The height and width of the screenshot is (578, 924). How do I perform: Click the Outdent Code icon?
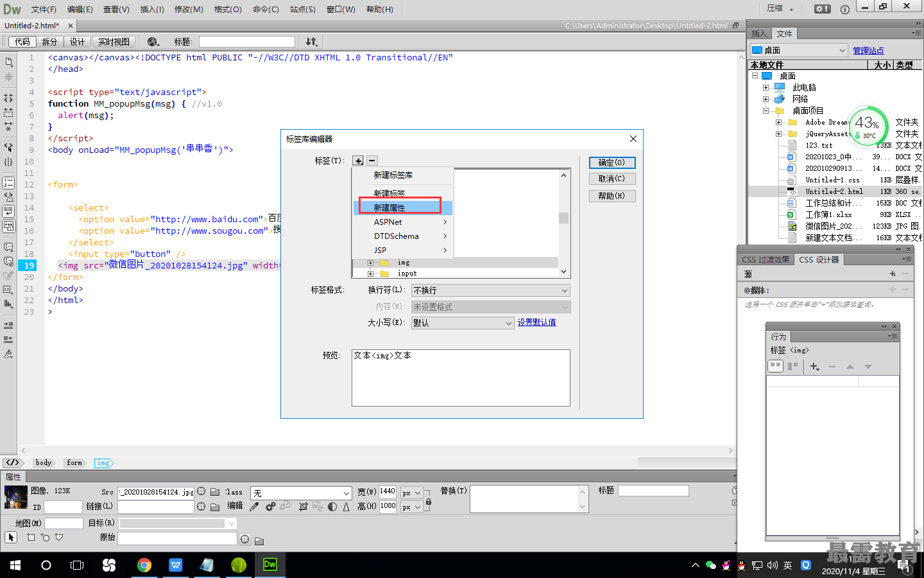(x=8, y=339)
